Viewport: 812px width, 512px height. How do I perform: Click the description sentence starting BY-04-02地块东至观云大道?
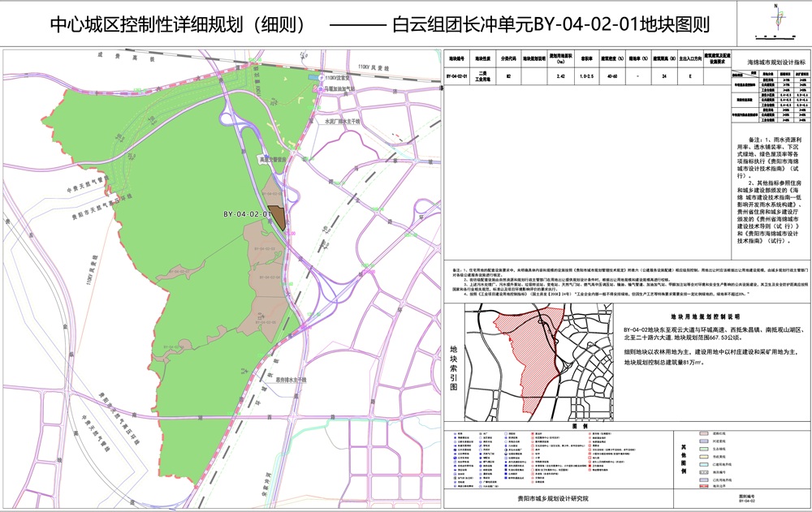(713, 333)
